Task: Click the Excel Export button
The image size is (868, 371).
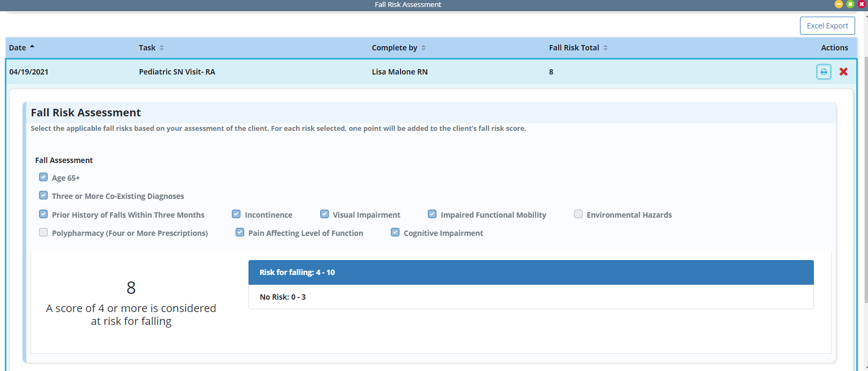Action: pos(827,26)
